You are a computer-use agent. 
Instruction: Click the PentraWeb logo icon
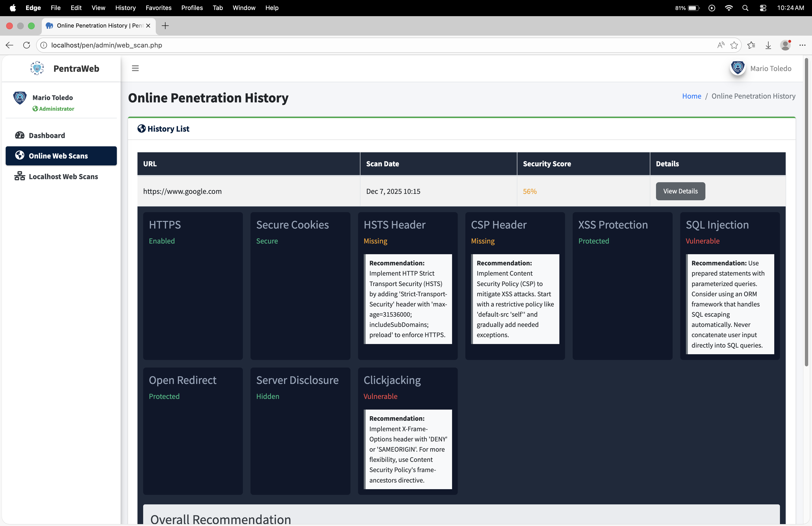point(37,68)
